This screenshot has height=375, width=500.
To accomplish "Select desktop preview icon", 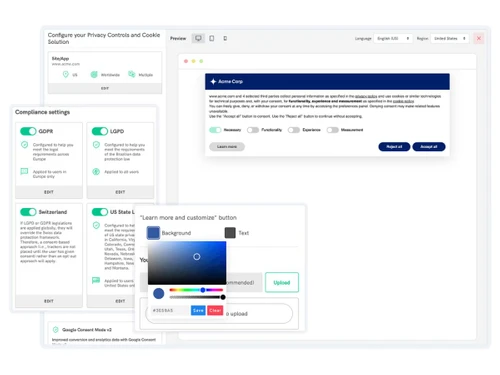I will [198, 38].
